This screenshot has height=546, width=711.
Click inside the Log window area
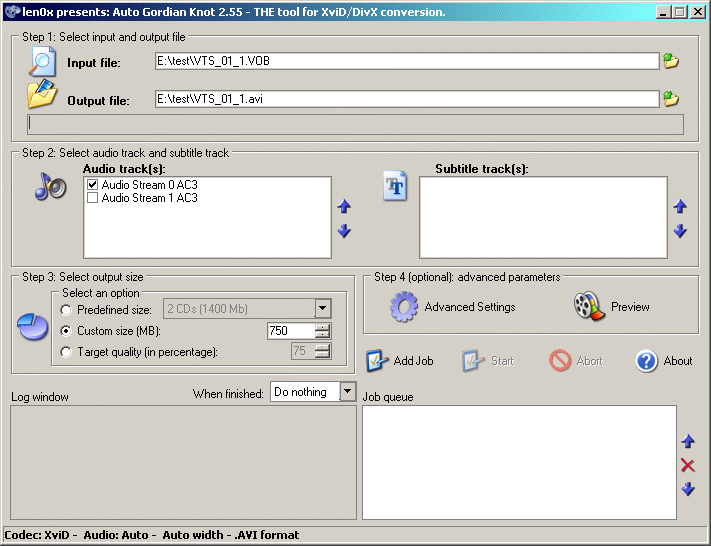[183, 462]
